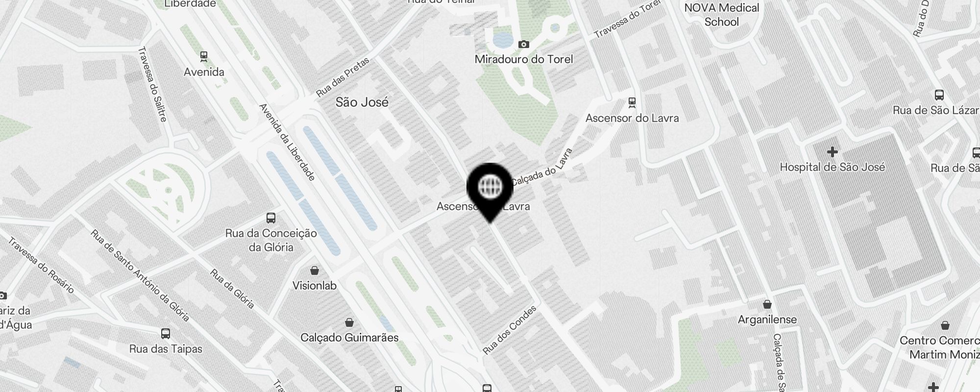This screenshot has height=392, width=980.
Task: Select the Visionlab shopping bag icon
Action: [x=315, y=270]
